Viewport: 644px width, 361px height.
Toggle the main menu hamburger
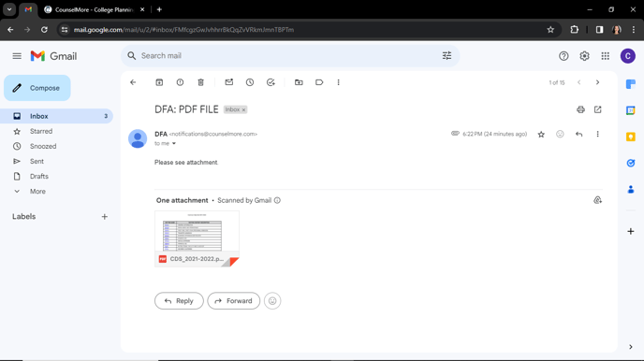click(x=17, y=56)
